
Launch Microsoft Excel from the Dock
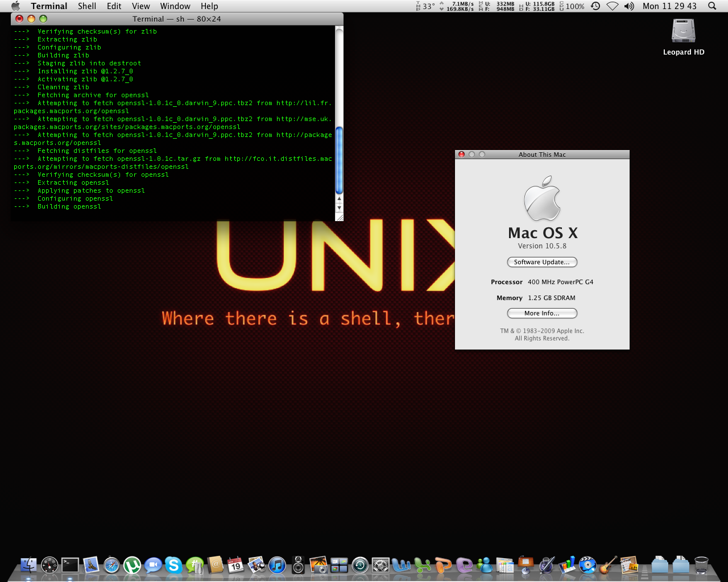422,565
